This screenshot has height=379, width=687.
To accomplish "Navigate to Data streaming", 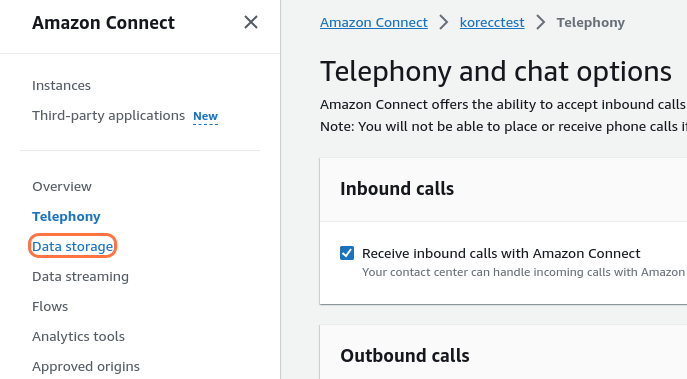I will 80,276.
